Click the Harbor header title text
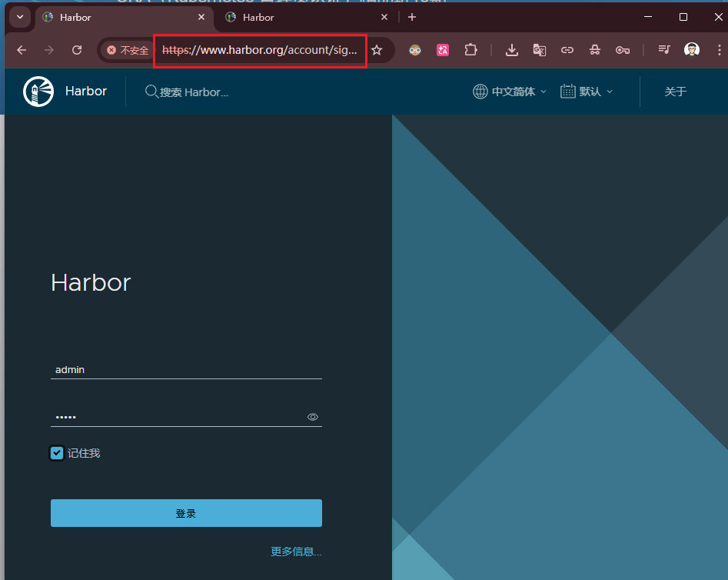Screen dimensions: 728x580 pyautogui.click(x=86, y=91)
